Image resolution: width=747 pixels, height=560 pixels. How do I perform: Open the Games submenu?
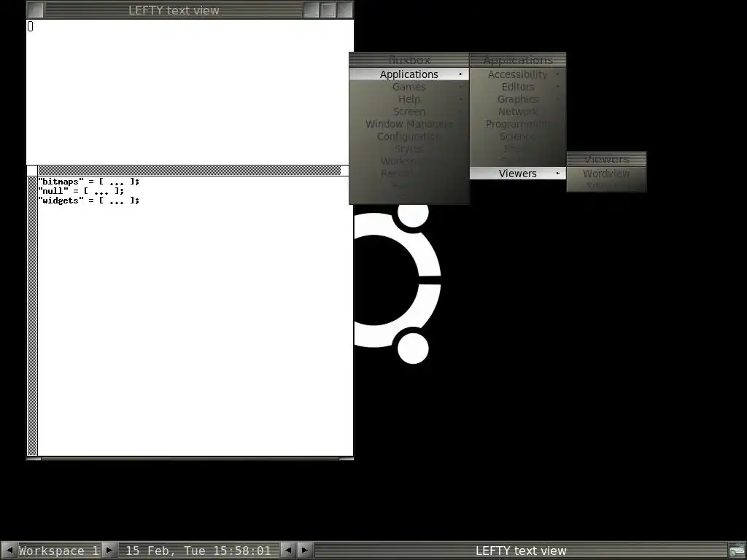409,87
